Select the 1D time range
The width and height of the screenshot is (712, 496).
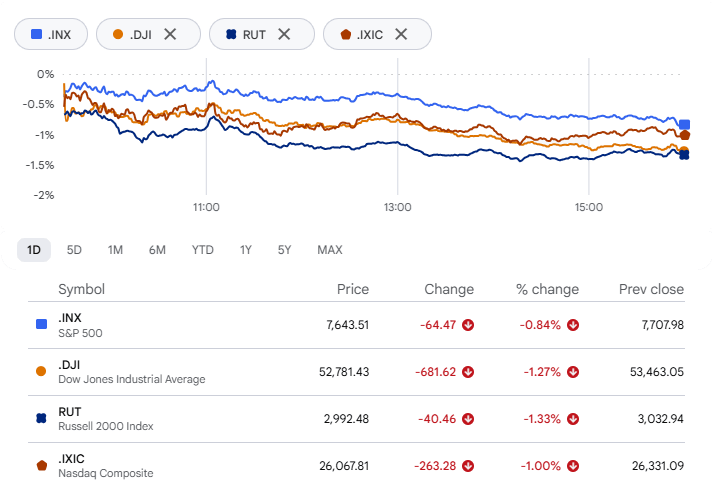(34, 250)
